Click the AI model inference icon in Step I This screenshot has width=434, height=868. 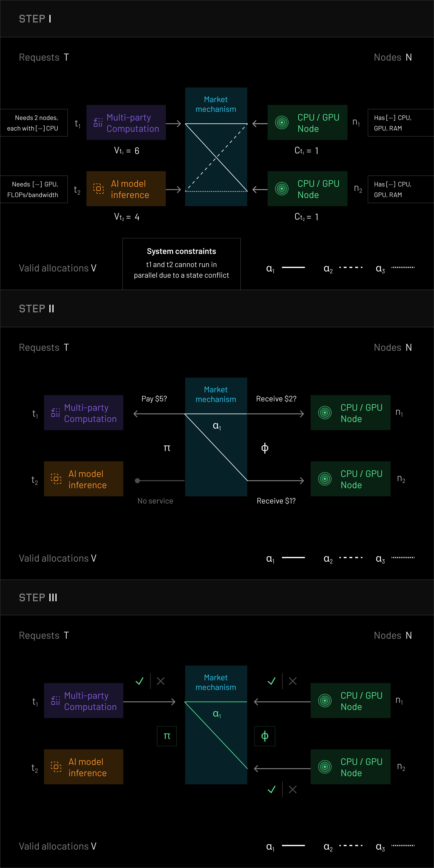[x=98, y=189]
